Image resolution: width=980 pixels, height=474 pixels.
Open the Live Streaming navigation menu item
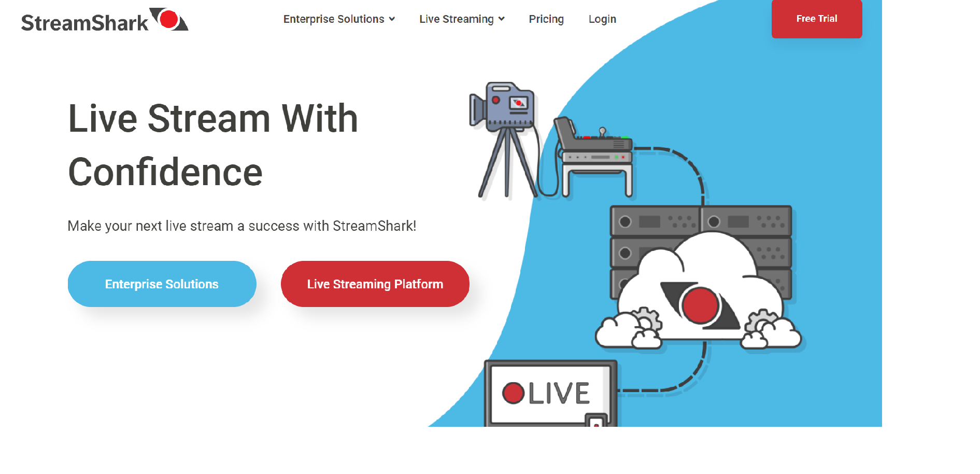point(456,19)
